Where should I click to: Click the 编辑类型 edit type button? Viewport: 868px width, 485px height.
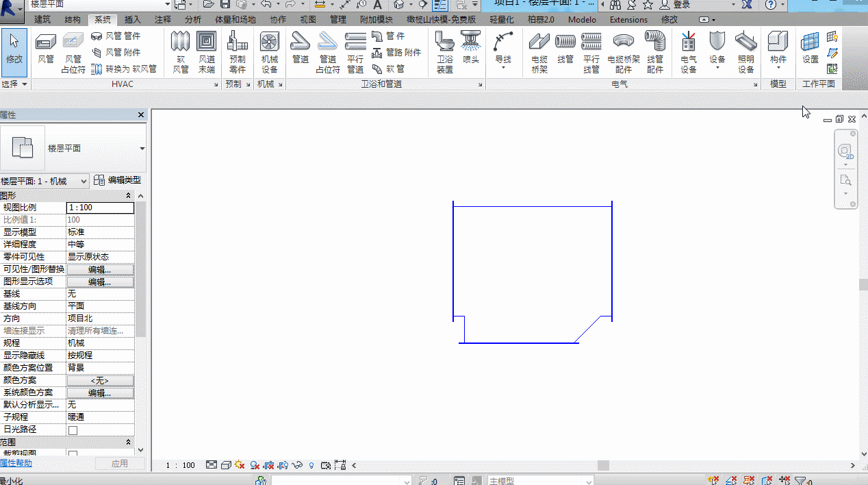tap(118, 180)
